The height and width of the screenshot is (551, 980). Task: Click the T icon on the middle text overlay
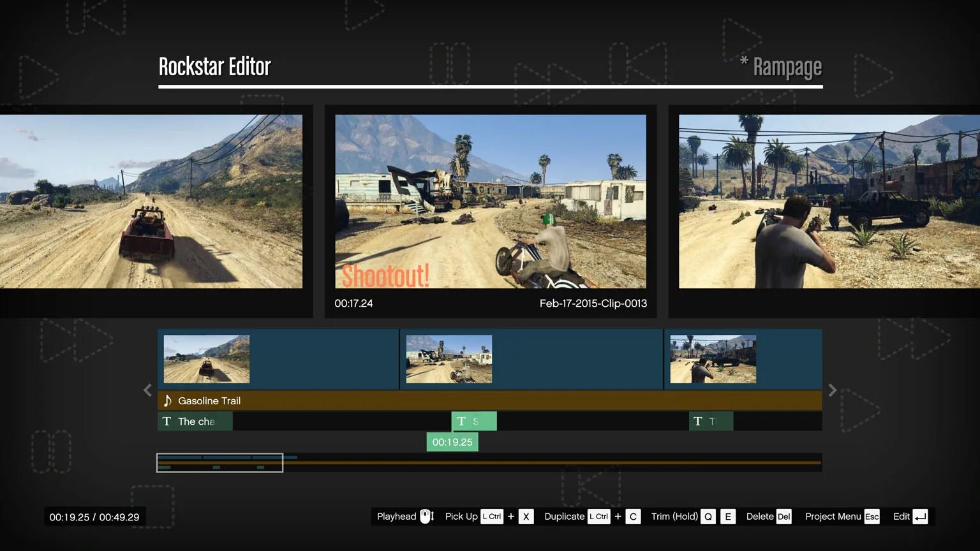tap(461, 421)
